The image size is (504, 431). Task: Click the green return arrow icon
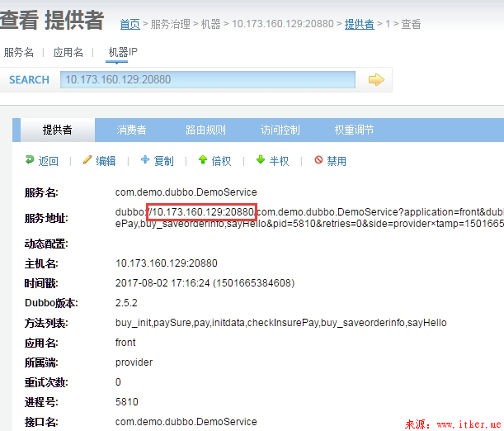pyautogui.click(x=30, y=159)
